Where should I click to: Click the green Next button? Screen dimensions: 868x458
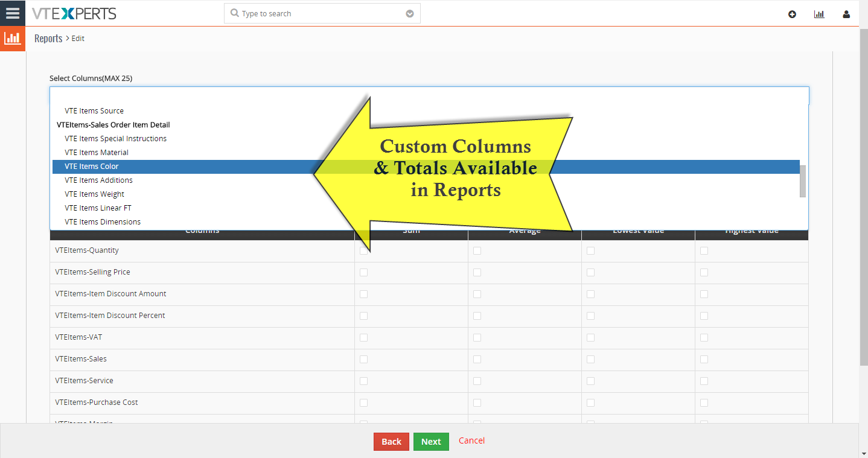pyautogui.click(x=431, y=442)
